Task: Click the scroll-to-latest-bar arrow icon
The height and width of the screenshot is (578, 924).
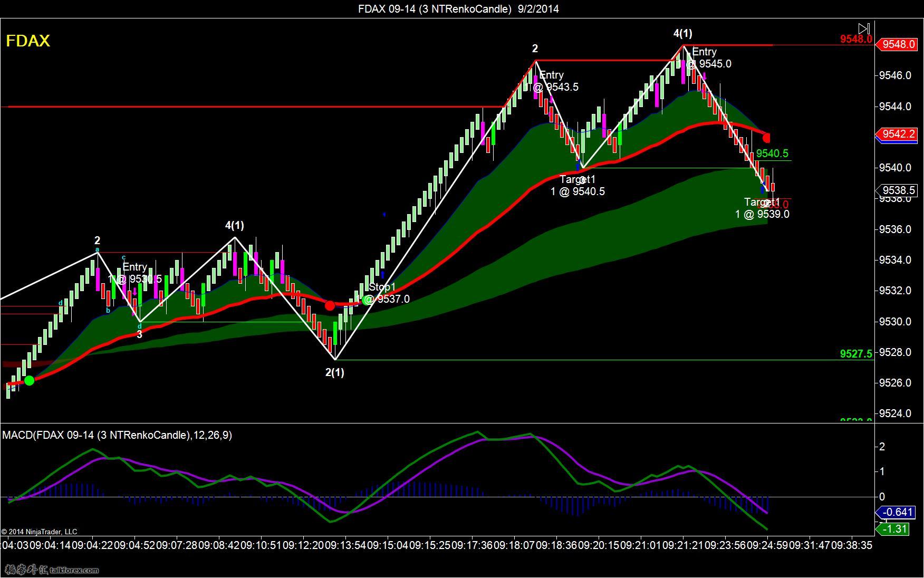Action: pos(864,28)
